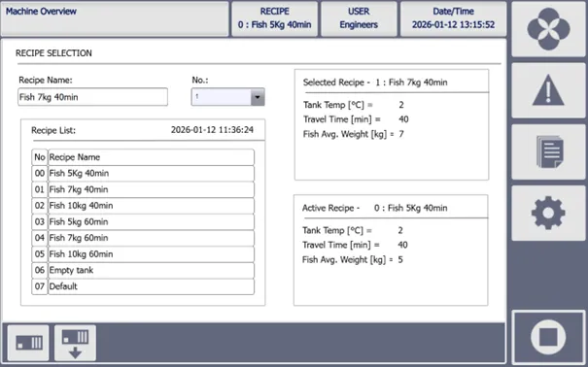Viewport: 588px width, 367px height.
Task: Click the Selected Recipe title text
Action: (x=375, y=83)
